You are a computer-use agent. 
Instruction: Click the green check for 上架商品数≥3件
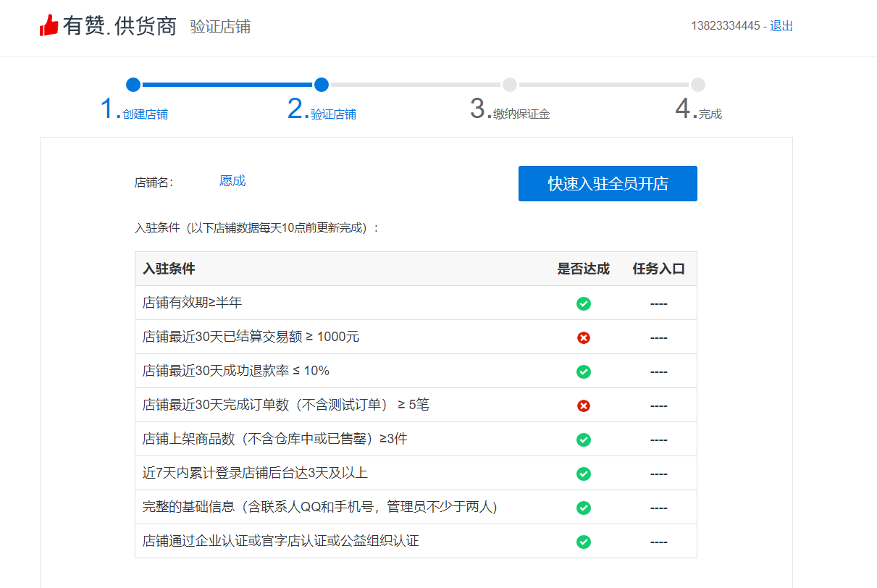click(x=584, y=440)
